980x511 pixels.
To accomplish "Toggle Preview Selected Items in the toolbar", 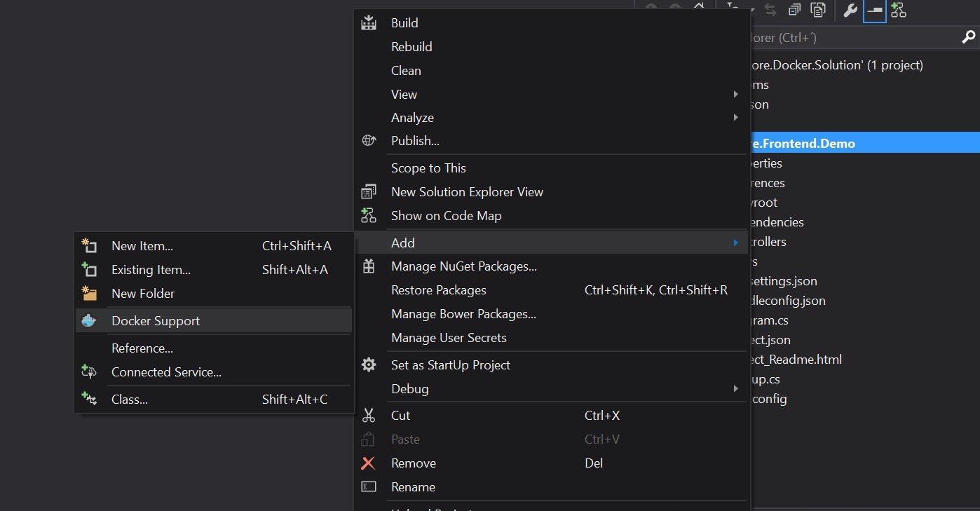I will pyautogui.click(x=874, y=11).
